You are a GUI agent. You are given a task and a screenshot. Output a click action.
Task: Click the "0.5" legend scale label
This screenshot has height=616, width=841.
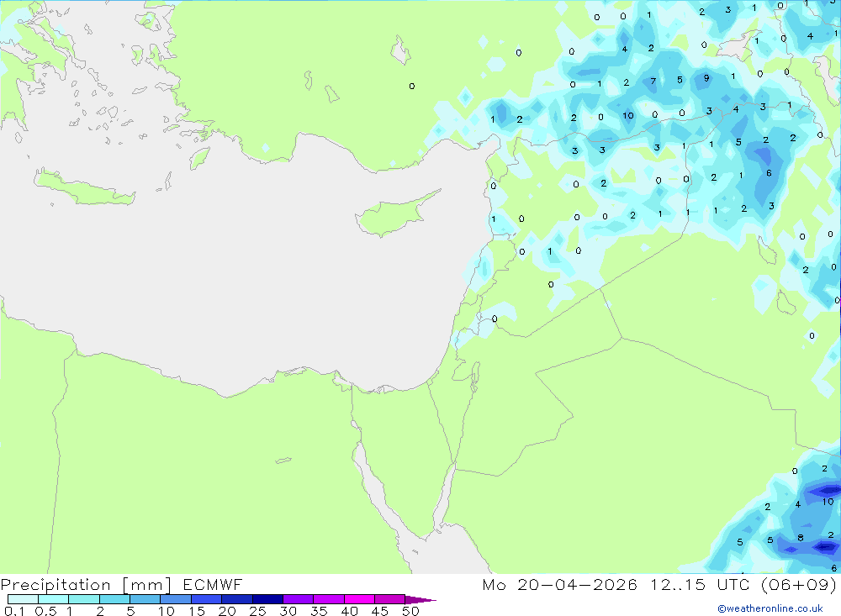(45, 611)
